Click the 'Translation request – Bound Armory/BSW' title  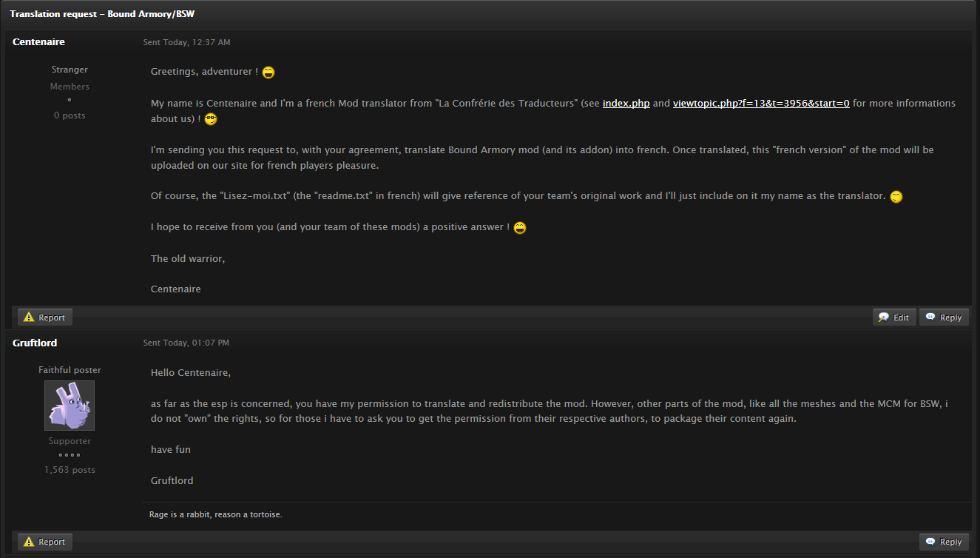click(x=102, y=14)
